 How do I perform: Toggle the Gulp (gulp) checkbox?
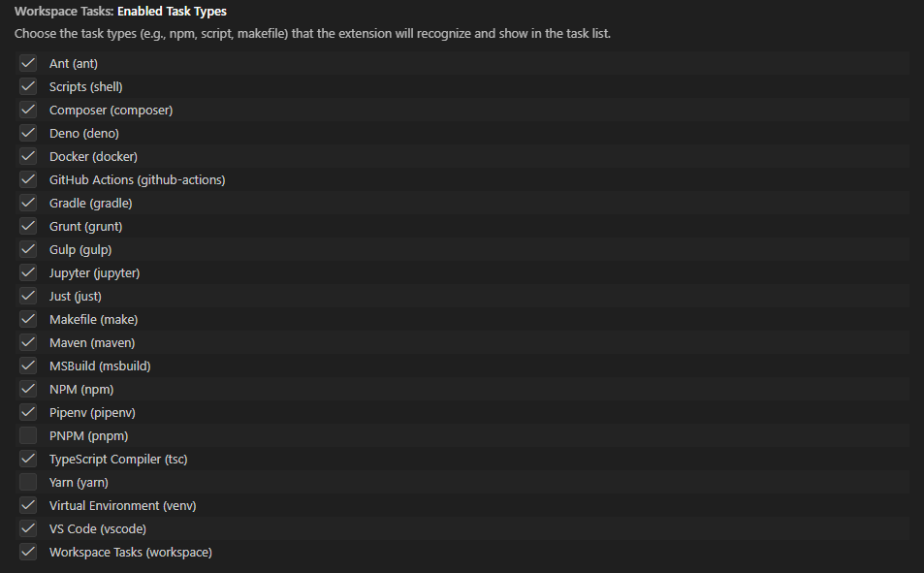tap(28, 249)
